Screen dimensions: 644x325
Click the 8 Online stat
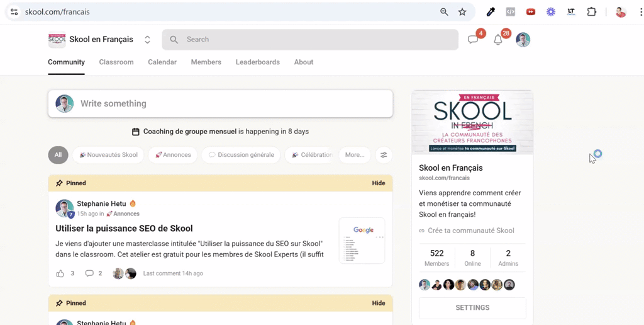pyautogui.click(x=472, y=258)
